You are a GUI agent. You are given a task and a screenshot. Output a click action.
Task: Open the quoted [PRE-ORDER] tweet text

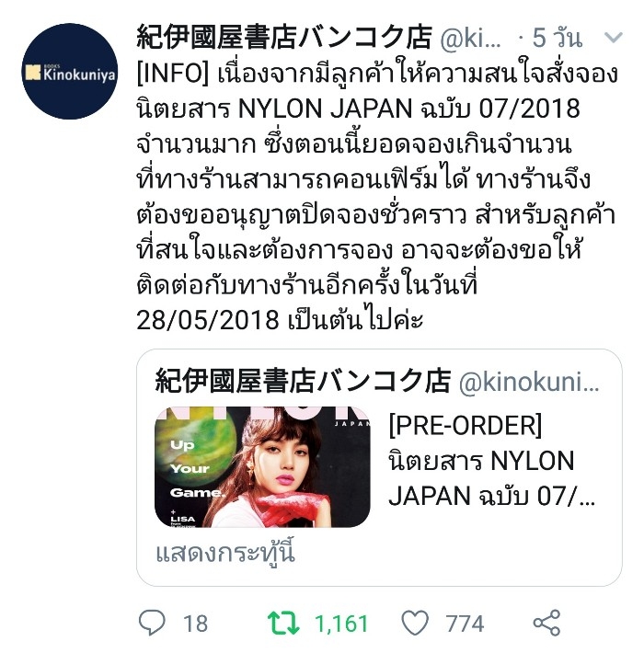(x=491, y=460)
